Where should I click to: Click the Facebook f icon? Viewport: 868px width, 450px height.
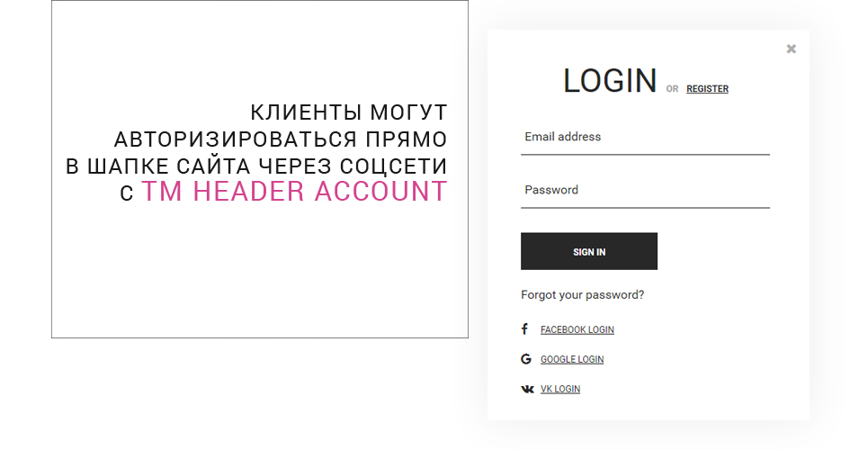[524, 329]
